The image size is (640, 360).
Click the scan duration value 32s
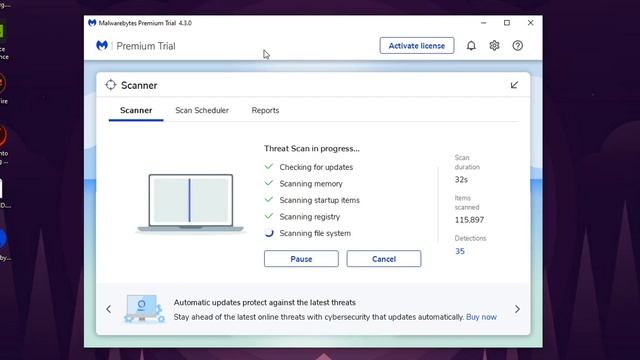(461, 180)
